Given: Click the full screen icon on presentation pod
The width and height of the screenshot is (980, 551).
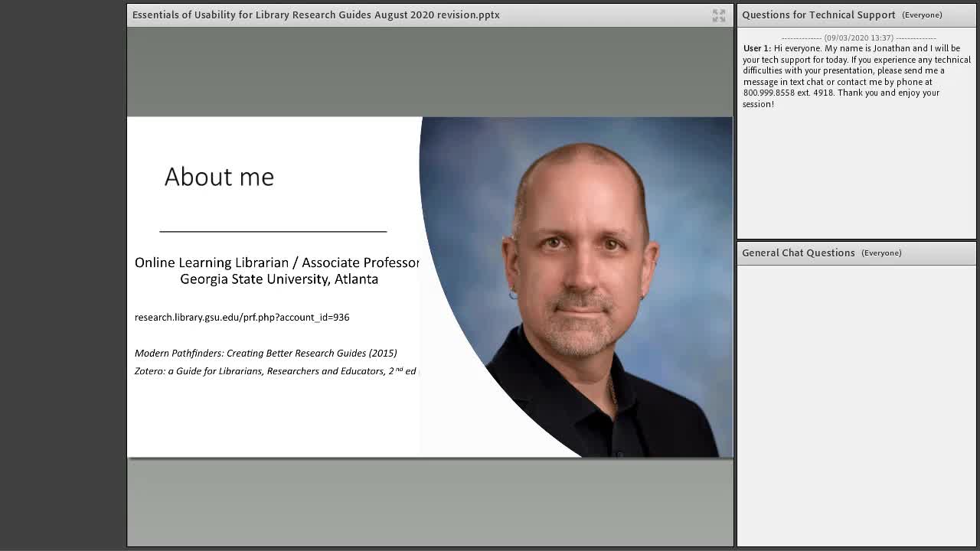Looking at the screenshot, I should point(718,15).
